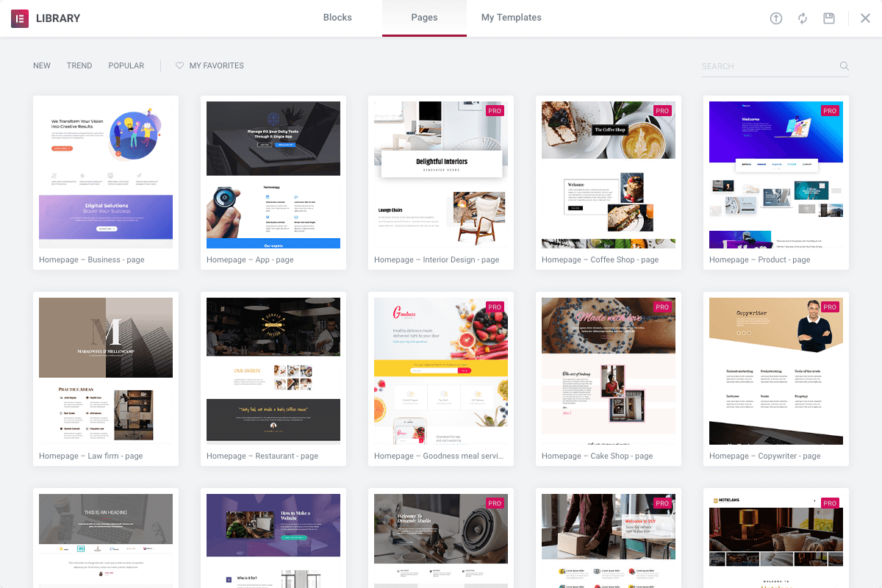Click the save template icon

[x=829, y=18]
